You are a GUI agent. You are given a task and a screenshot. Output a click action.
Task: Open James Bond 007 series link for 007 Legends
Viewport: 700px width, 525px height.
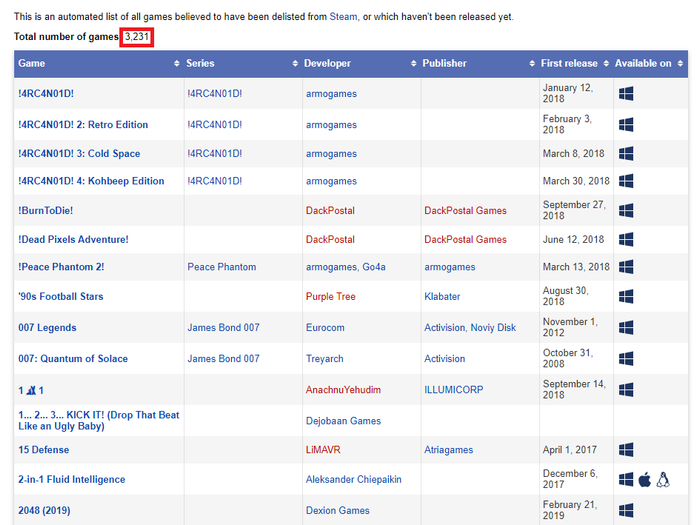(223, 328)
